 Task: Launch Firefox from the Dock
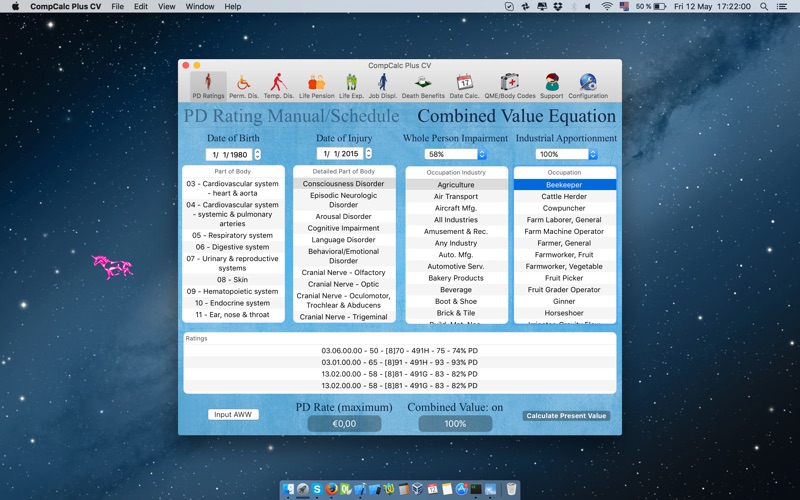(x=332, y=489)
